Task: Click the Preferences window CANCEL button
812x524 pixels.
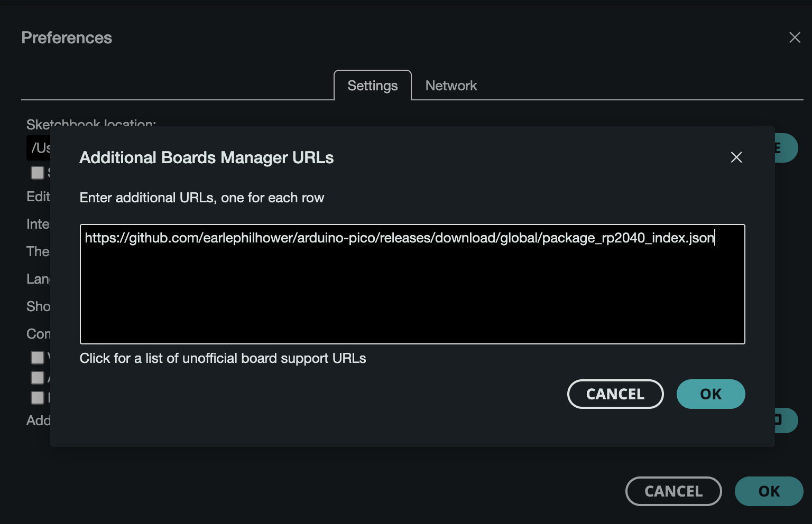Action: click(673, 491)
